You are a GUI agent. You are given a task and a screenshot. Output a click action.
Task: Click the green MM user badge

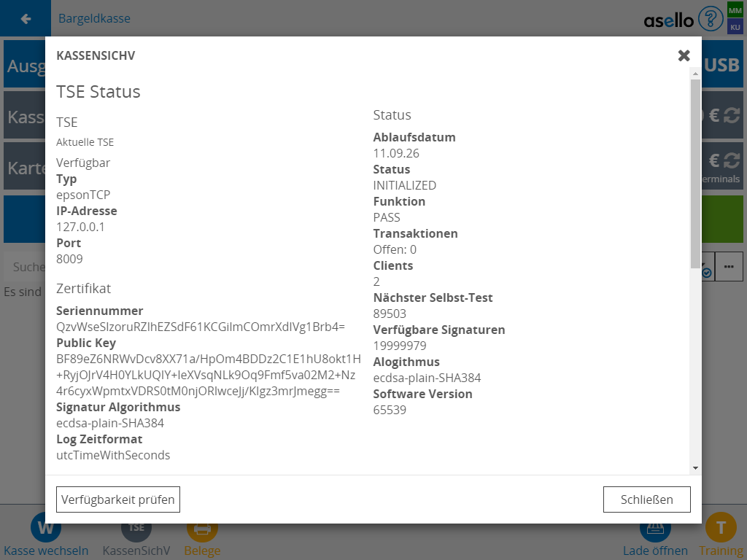click(735, 10)
